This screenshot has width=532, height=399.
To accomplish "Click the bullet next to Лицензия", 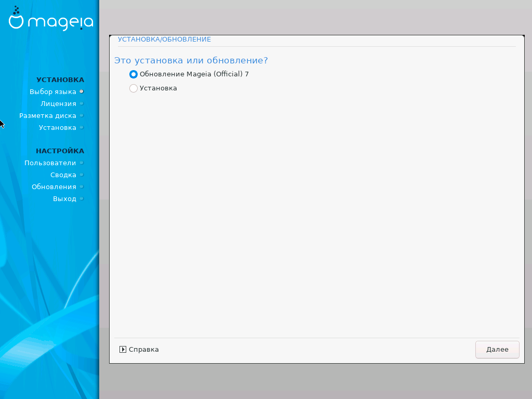I will [82, 103].
